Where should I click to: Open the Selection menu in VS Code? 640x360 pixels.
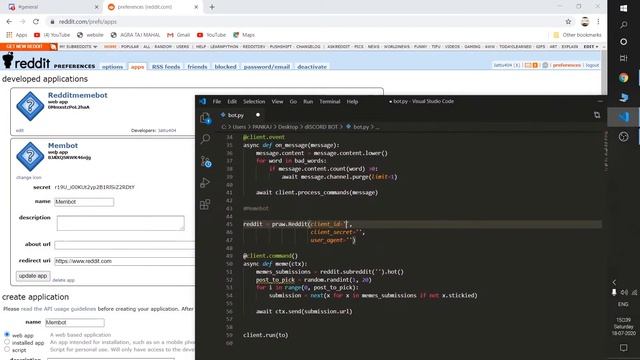pos(254,101)
